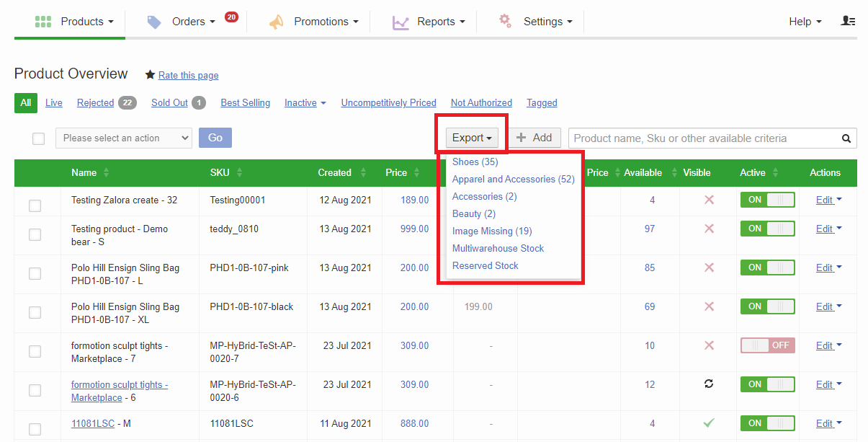The height and width of the screenshot is (442, 868).
Task: Click the search magnifier icon
Action: [846, 138]
